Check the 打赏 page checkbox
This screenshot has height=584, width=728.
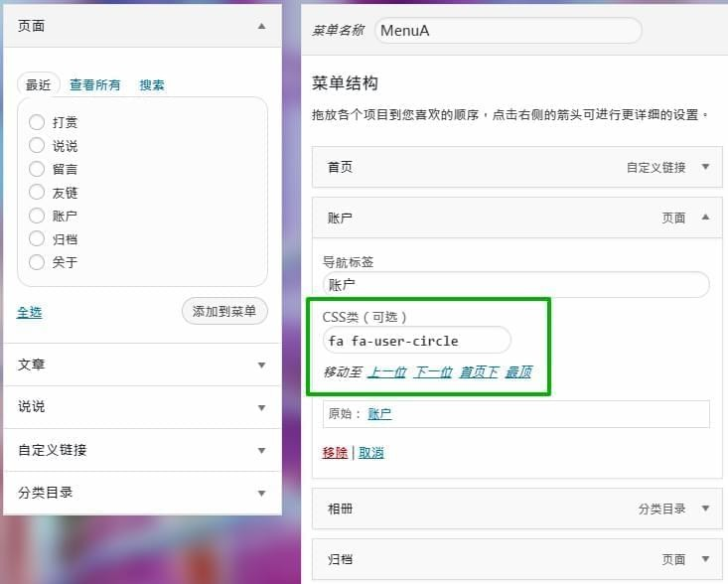pos(37,122)
